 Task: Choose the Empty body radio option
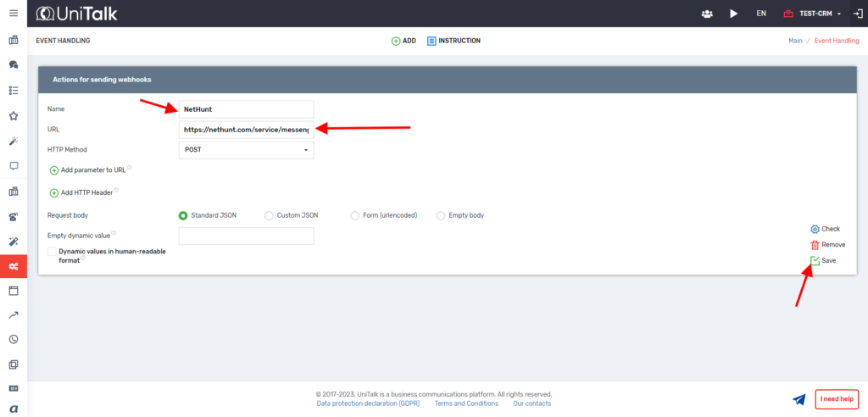[x=441, y=215]
